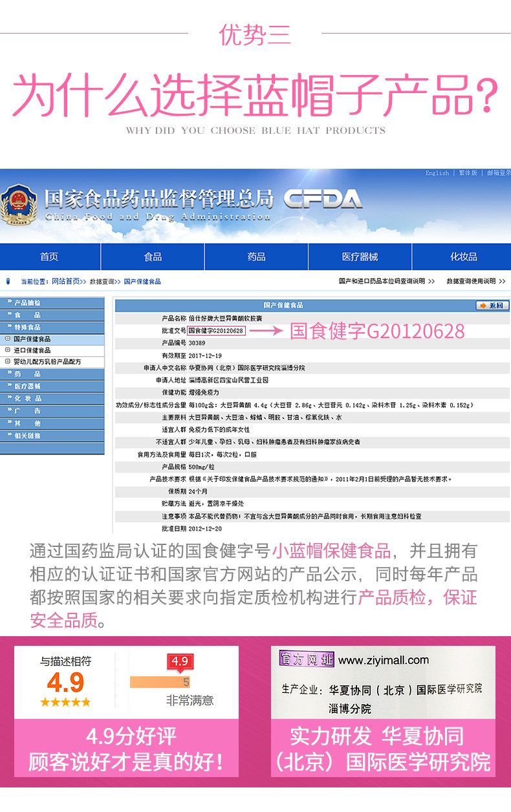
Task: Expand the 药品 sidebar section
Action: [x=52, y=374]
